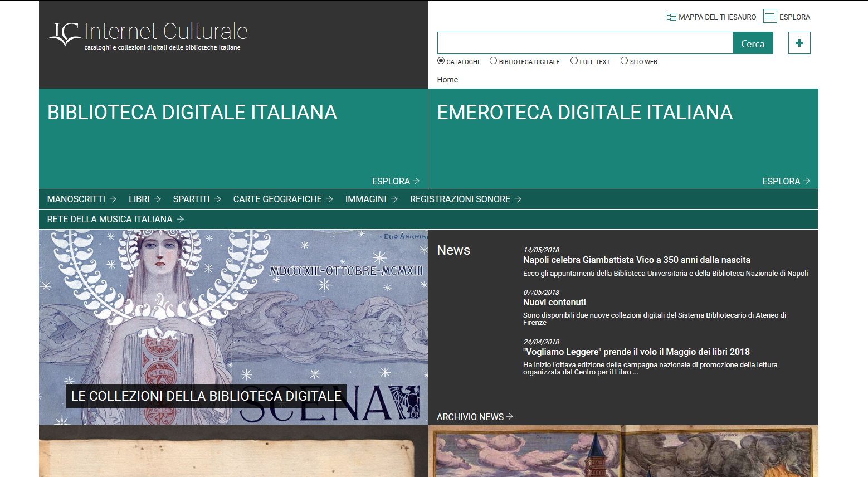Click the green plus advanced search button
This screenshot has height=477, width=868.
[x=799, y=43]
